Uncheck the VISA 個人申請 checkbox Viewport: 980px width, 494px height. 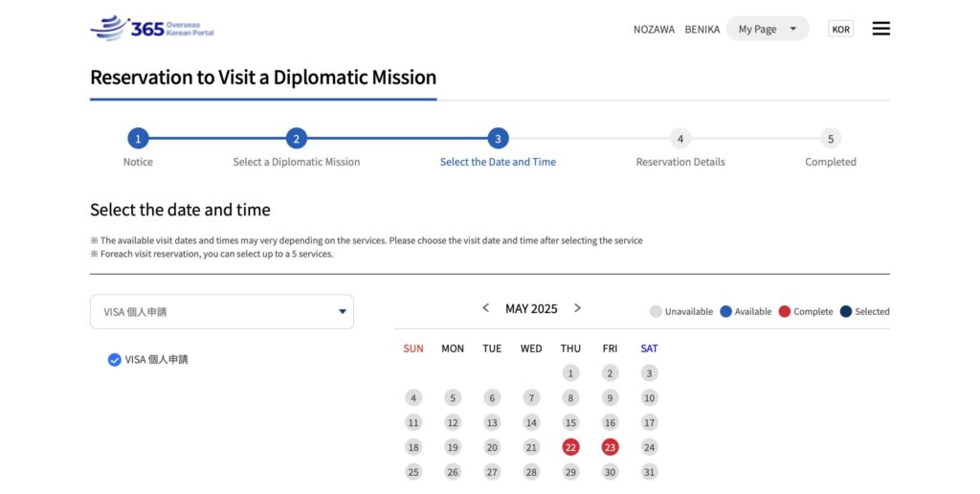(115, 360)
